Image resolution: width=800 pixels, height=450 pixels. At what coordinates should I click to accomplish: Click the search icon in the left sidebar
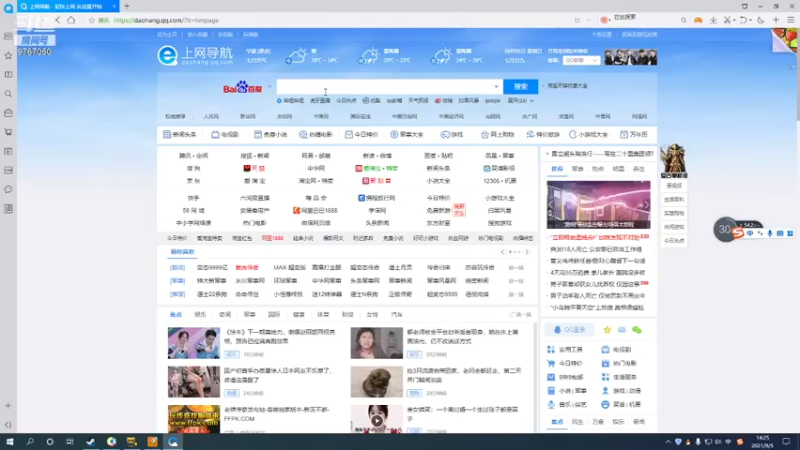(x=8, y=94)
